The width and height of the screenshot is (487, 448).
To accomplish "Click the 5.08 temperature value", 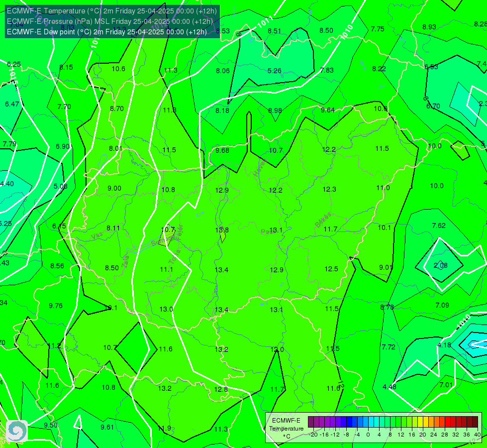I will coord(61,186).
